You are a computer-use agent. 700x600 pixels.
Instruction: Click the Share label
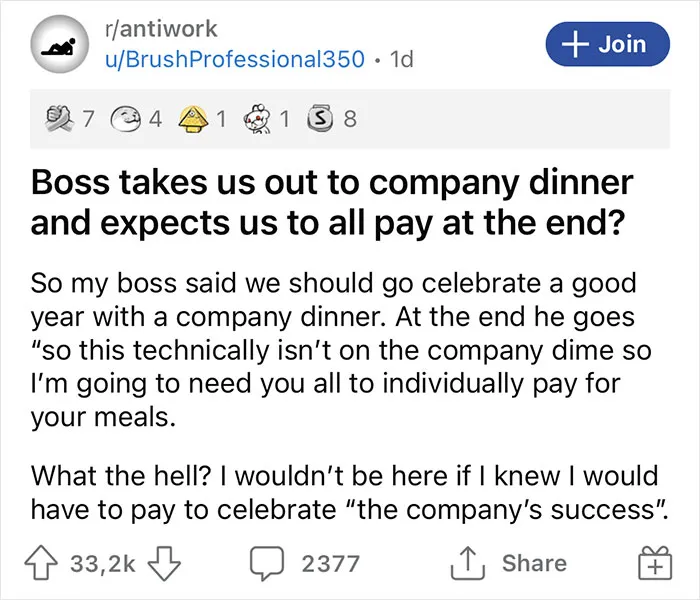(x=534, y=563)
